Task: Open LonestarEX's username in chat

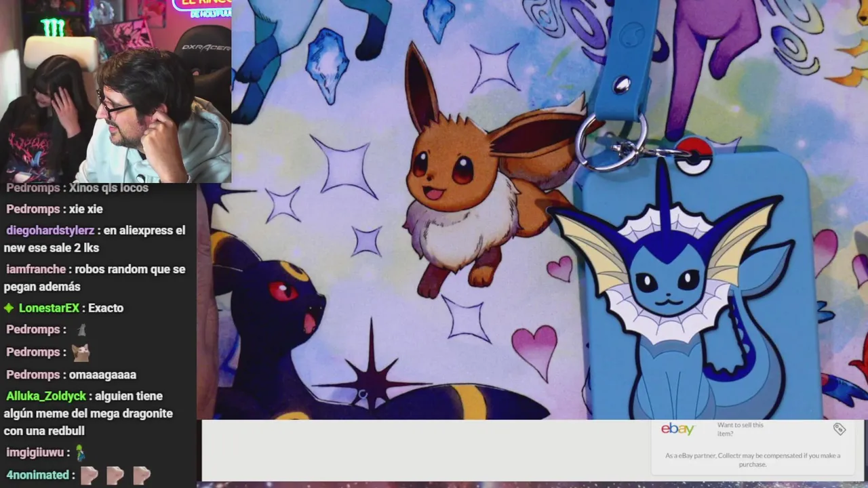Action: [49, 308]
